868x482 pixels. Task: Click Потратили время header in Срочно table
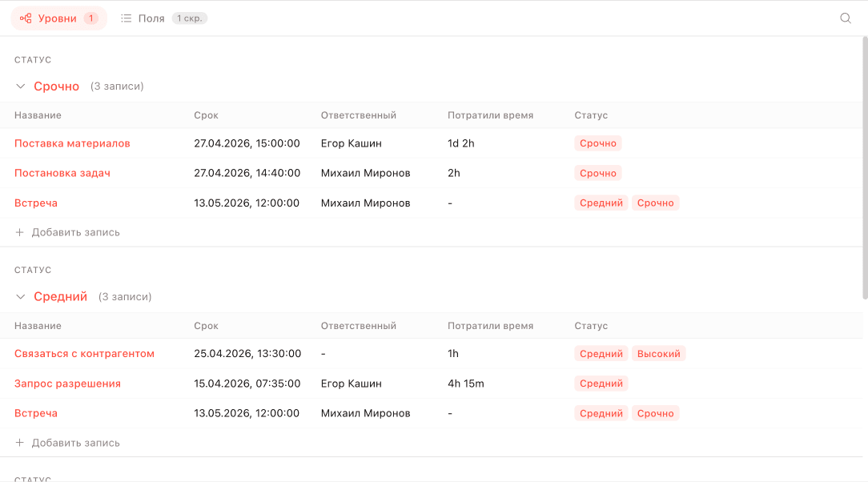pyautogui.click(x=491, y=115)
